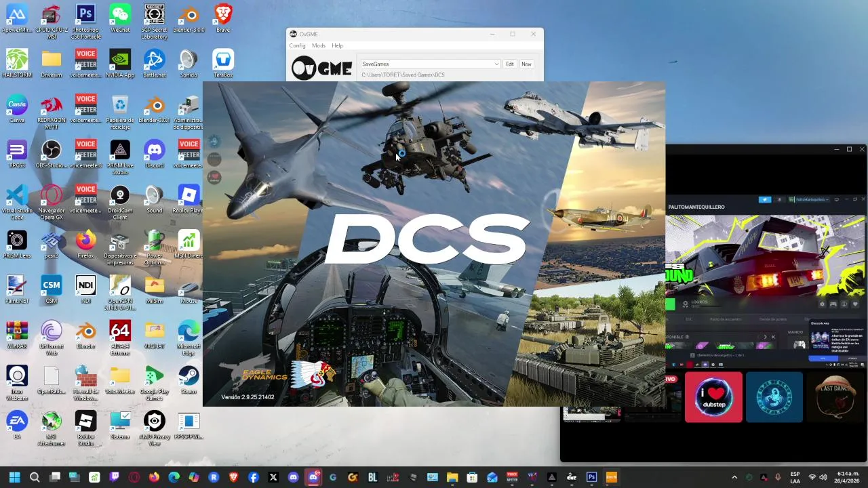
Task: Open the CPUID CPU-Z MSI shortcut
Action: point(52,22)
